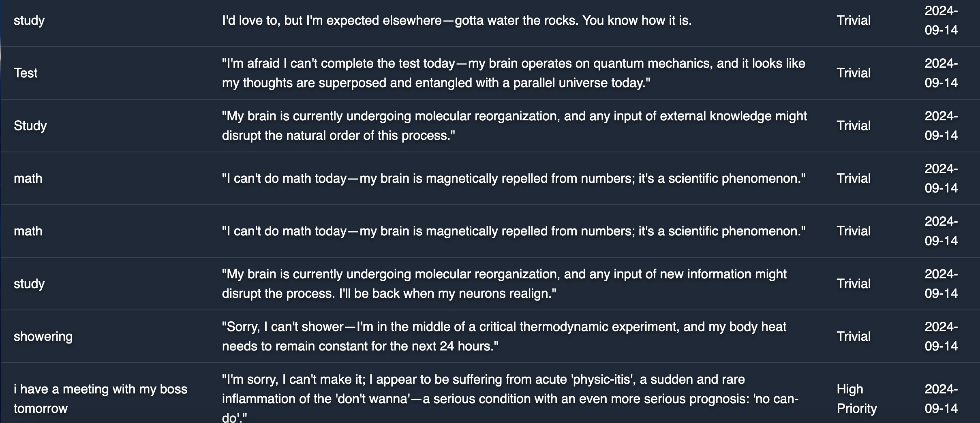Select the "Test" task cell
Image resolution: width=980 pixels, height=423 pixels.
pos(26,73)
